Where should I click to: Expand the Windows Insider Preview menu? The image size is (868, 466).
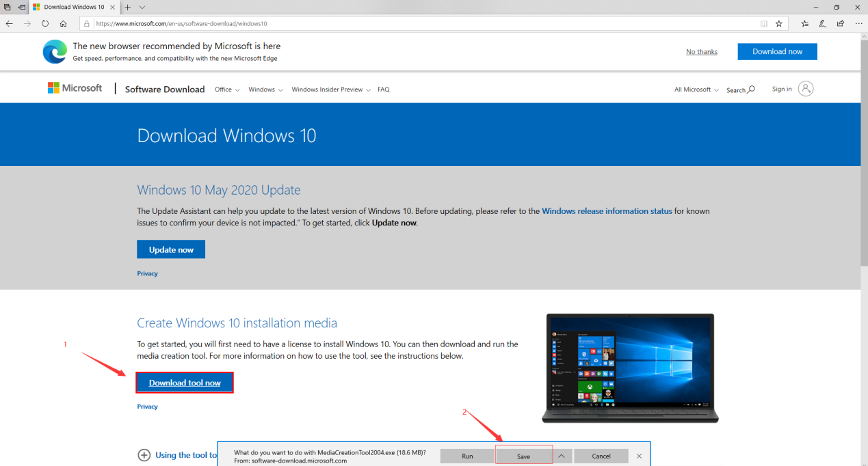point(331,90)
